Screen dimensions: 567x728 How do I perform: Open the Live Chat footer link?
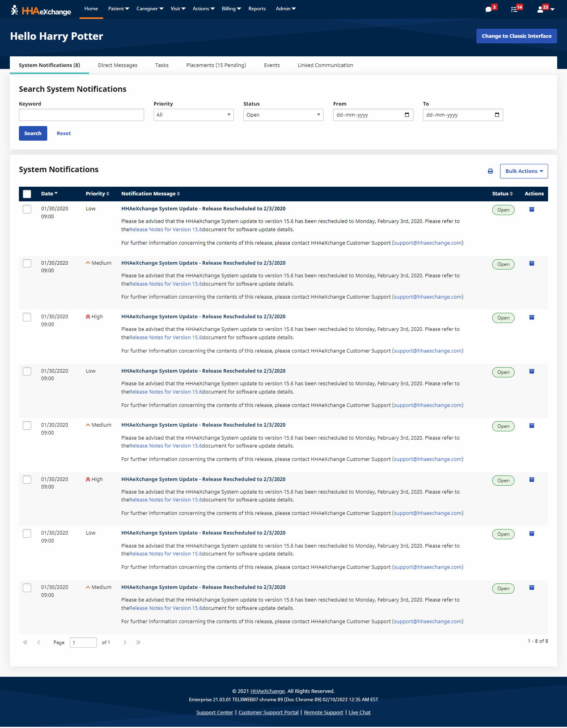359,712
